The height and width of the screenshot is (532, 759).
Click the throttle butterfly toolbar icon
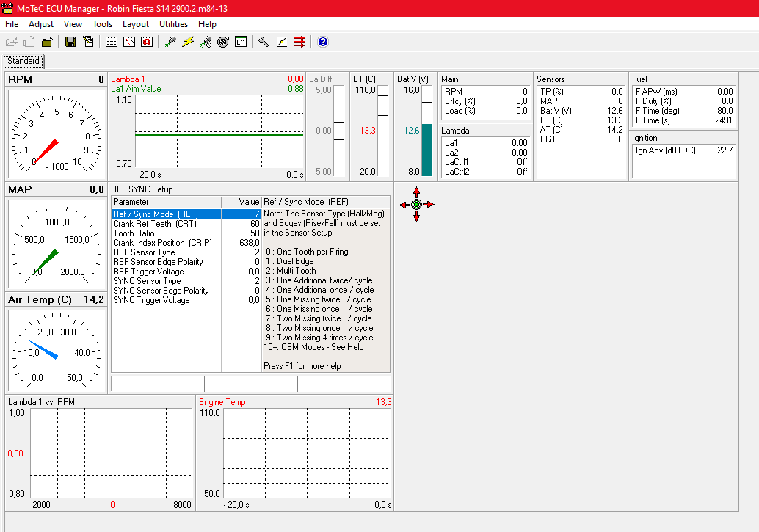click(282, 42)
